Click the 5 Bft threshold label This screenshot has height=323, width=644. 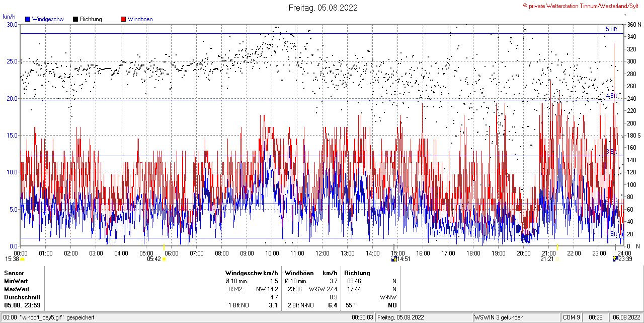click(611, 29)
